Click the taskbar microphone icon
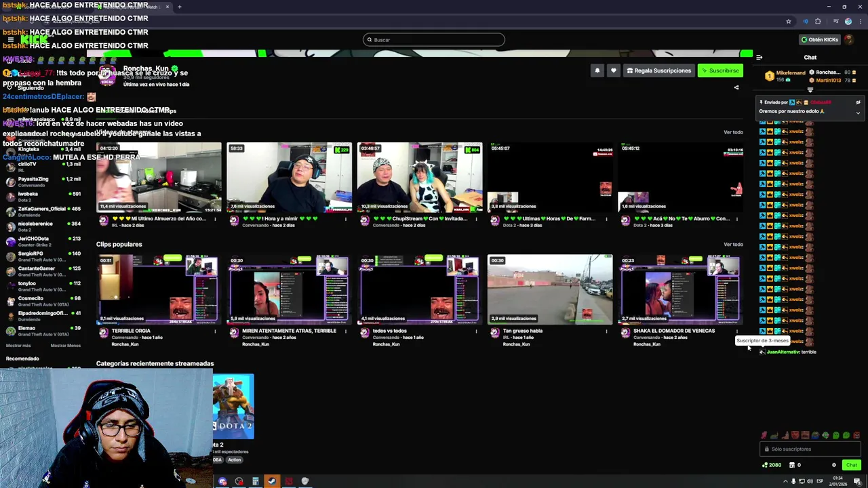The image size is (868, 488). [x=793, y=481]
